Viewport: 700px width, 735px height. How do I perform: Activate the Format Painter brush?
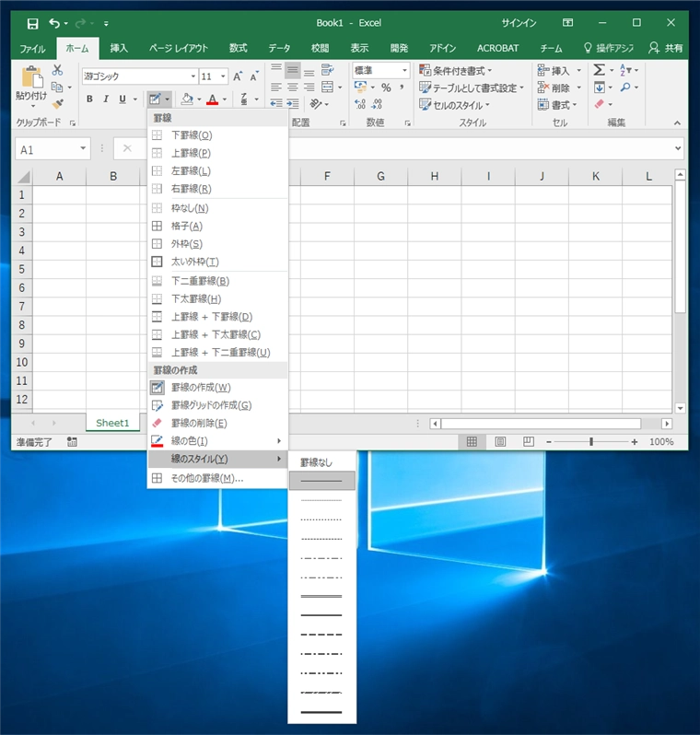tap(57, 103)
